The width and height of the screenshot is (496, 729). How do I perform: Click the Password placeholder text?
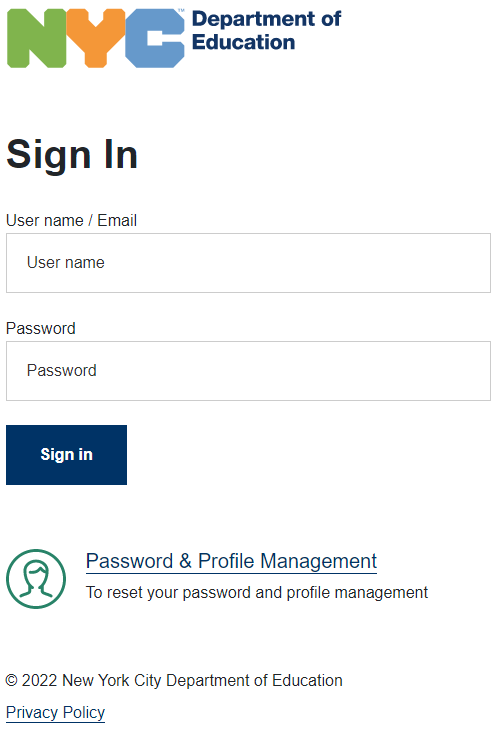pyautogui.click(x=61, y=371)
